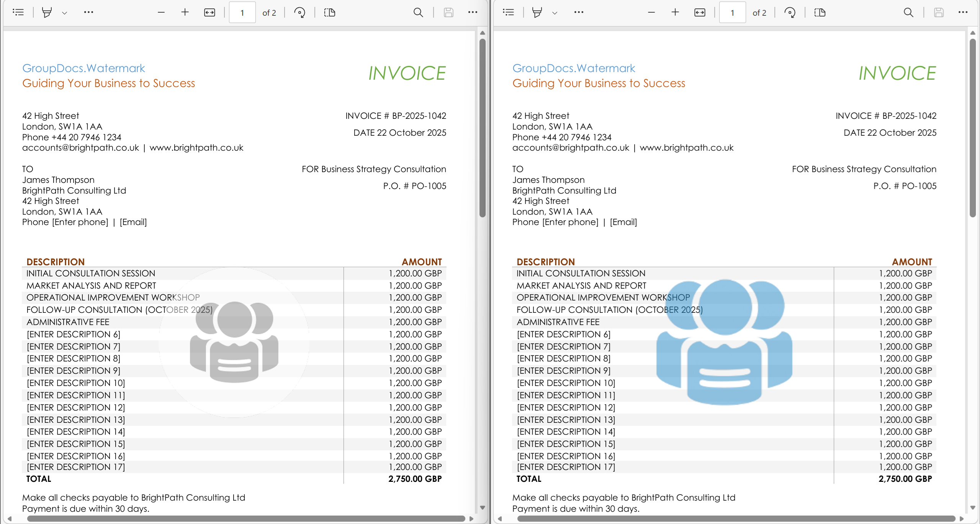
Task: Click page number field in left viewer
Action: [x=242, y=12]
